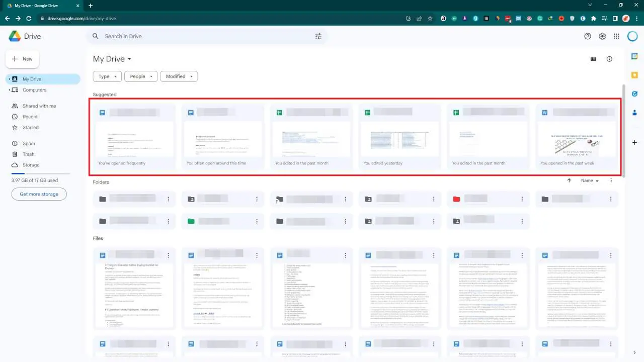Screen dimensions: 644x362
Task: Open the Drive settings gear
Action: (602, 36)
